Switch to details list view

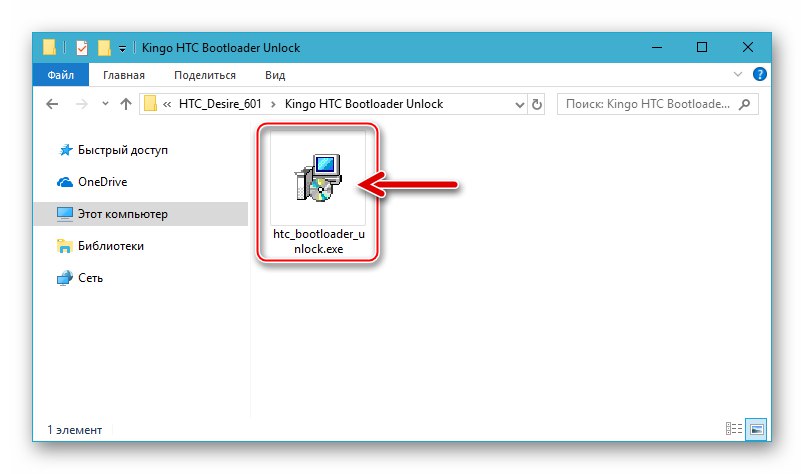click(x=734, y=428)
